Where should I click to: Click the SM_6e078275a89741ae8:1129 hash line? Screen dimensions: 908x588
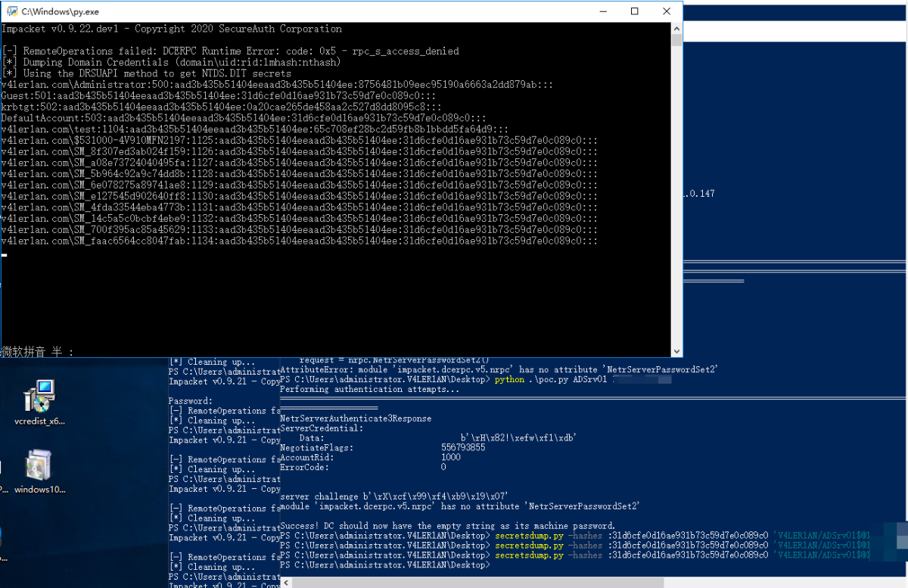pyautogui.click(x=300, y=185)
